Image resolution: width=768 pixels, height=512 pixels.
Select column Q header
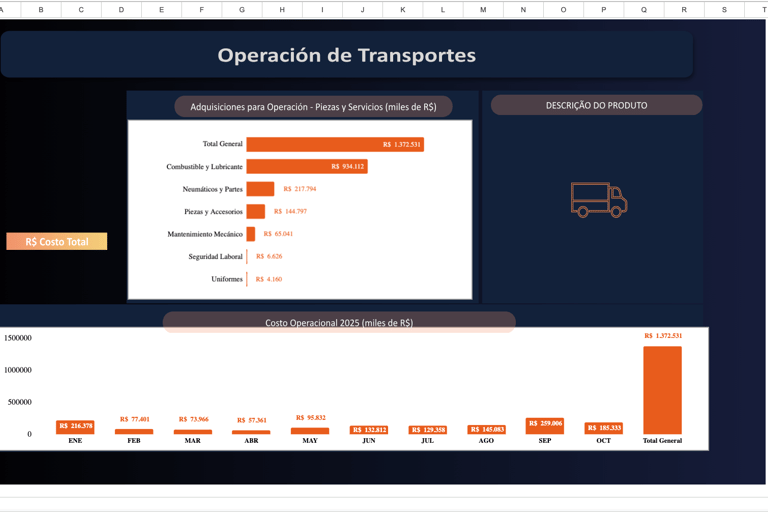pos(644,10)
